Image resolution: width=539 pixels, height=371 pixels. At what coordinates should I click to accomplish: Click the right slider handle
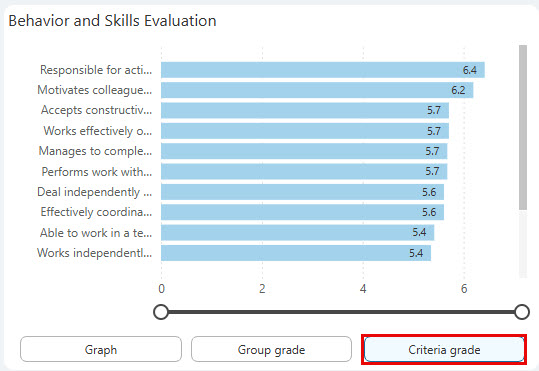coord(522,312)
